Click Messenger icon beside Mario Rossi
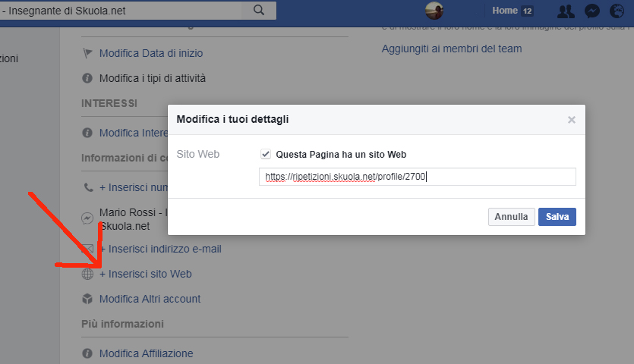634x364 pixels. (87, 218)
